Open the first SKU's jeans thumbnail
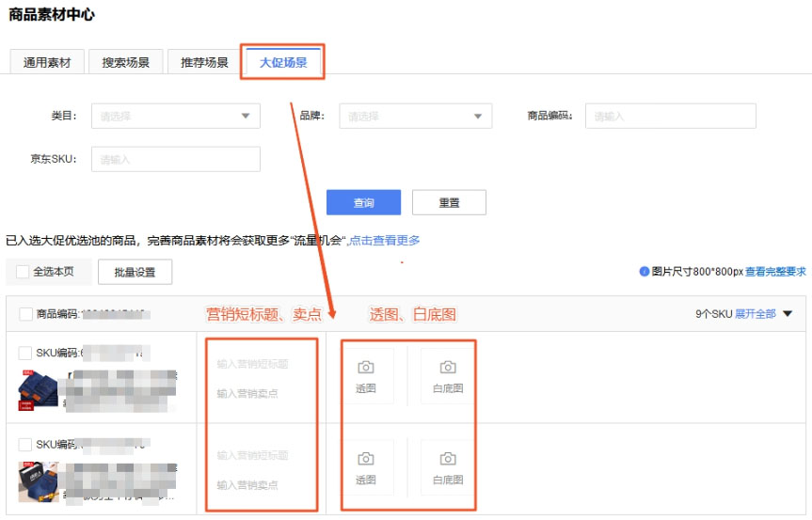 (38, 390)
